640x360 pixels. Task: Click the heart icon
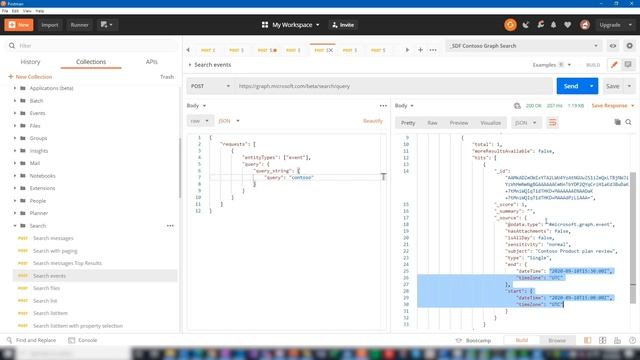[567, 25]
